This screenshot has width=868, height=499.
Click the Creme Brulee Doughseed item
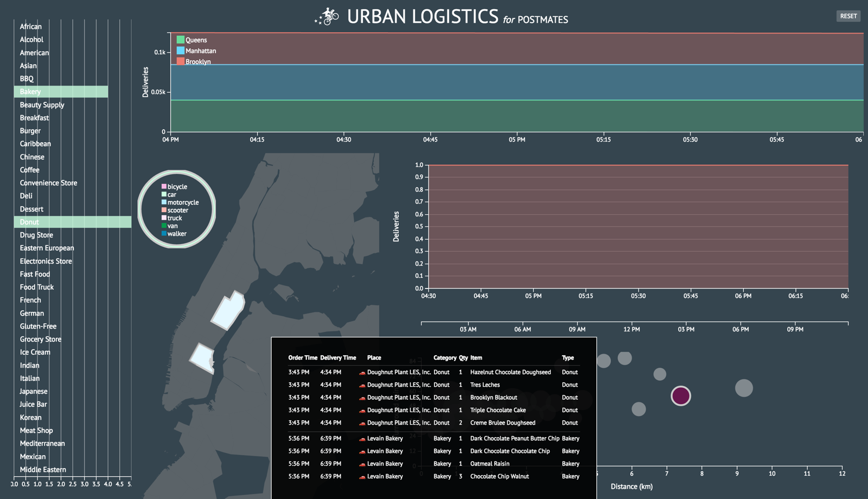pyautogui.click(x=503, y=423)
